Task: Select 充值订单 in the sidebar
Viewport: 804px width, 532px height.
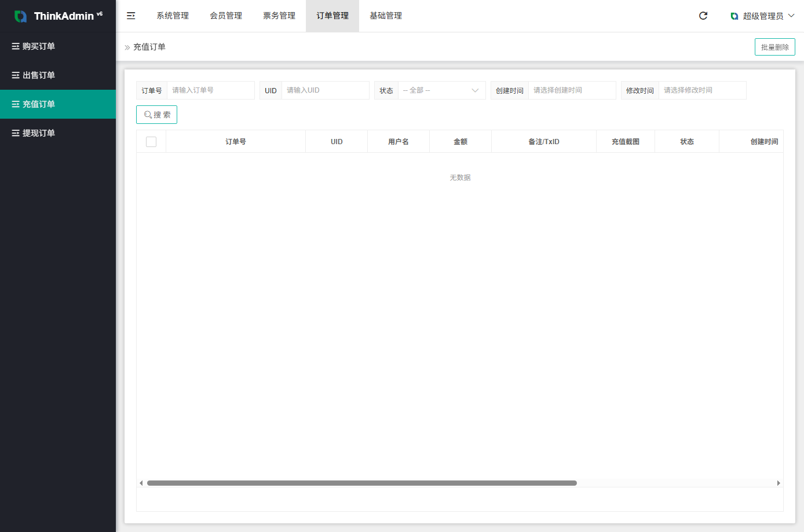Action: [x=58, y=104]
